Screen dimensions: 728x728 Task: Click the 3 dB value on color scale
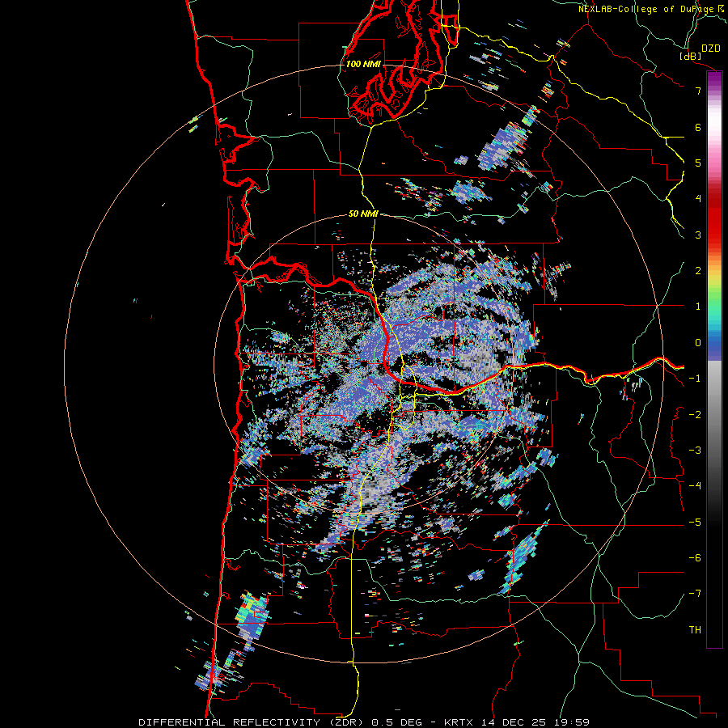[698, 235]
